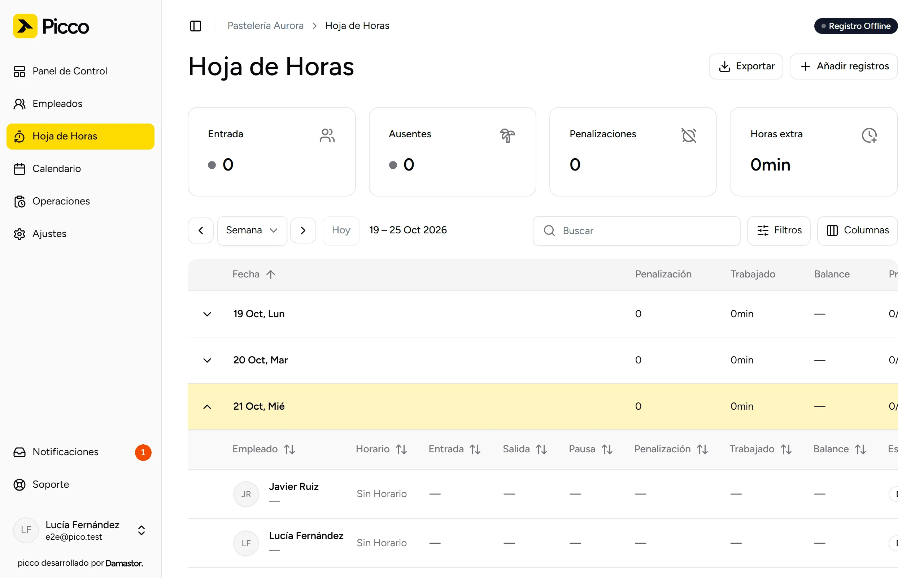Open Empleados menu item
Screen dimensions: 924x578
[x=80, y=104]
